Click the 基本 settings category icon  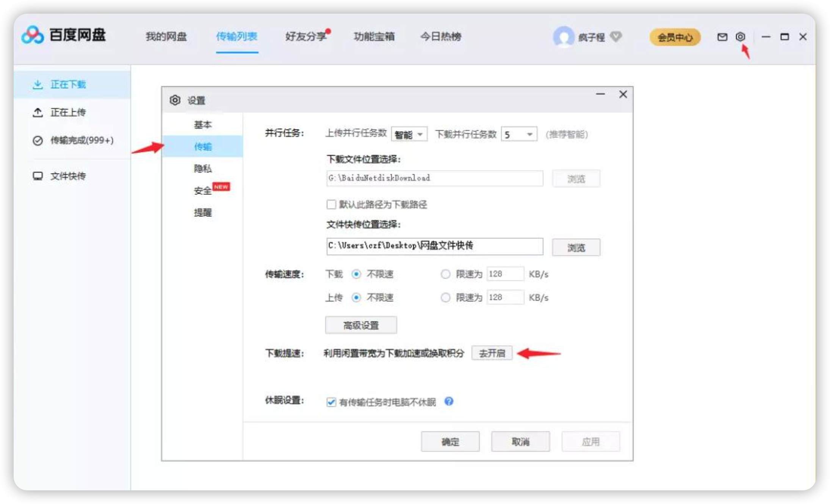202,125
